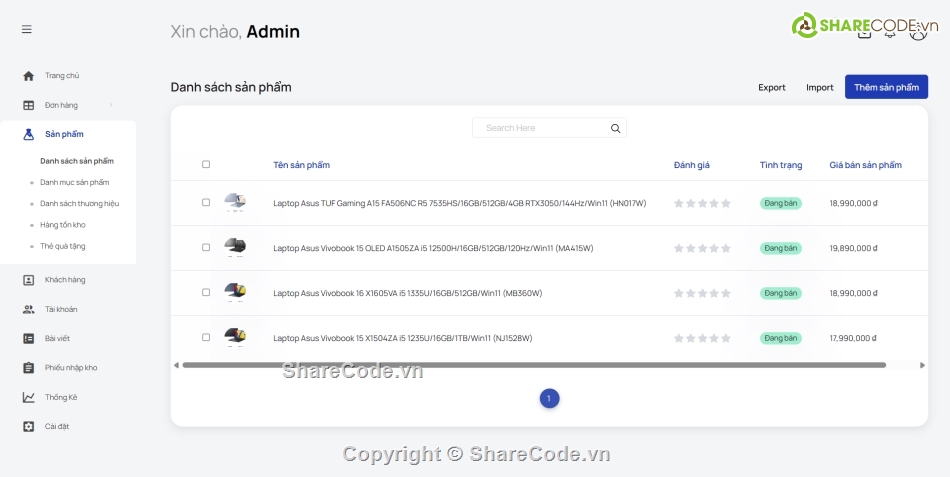Click the Đang bán badge for HN017W row

click(781, 203)
